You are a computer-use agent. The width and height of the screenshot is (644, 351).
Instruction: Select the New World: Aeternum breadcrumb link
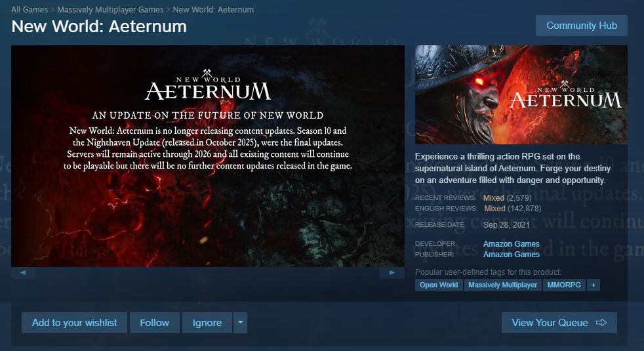pyautogui.click(x=213, y=9)
